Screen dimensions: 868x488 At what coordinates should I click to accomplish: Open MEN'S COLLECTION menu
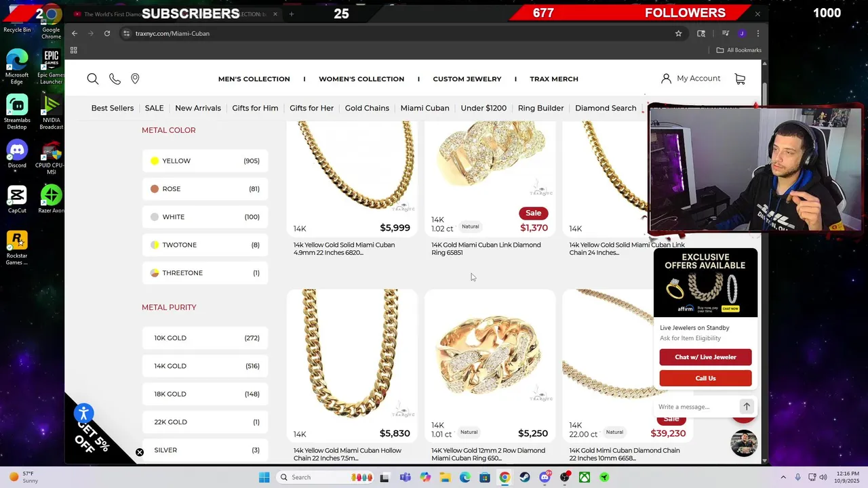pyautogui.click(x=254, y=79)
